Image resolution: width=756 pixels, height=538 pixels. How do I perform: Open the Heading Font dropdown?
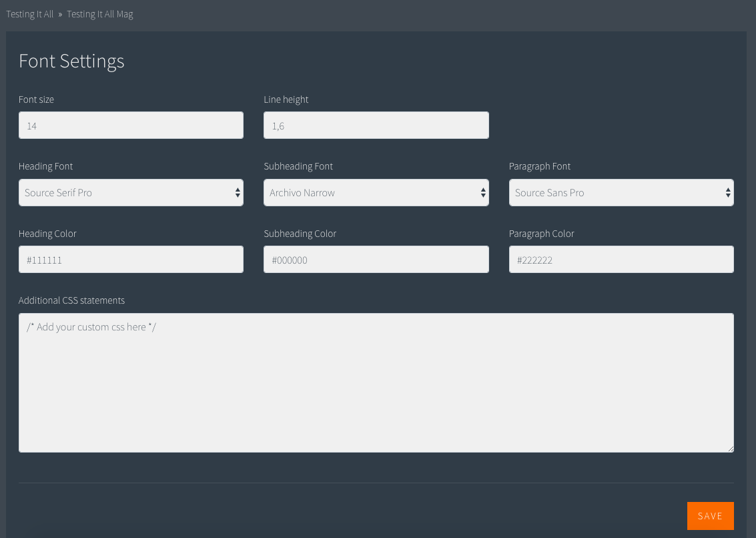coord(131,192)
